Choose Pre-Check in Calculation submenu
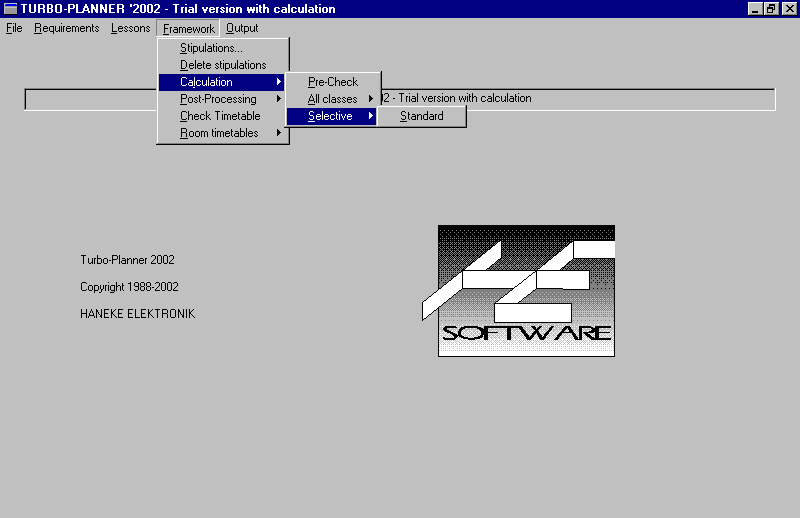The width and height of the screenshot is (800, 518). pyautogui.click(x=333, y=82)
